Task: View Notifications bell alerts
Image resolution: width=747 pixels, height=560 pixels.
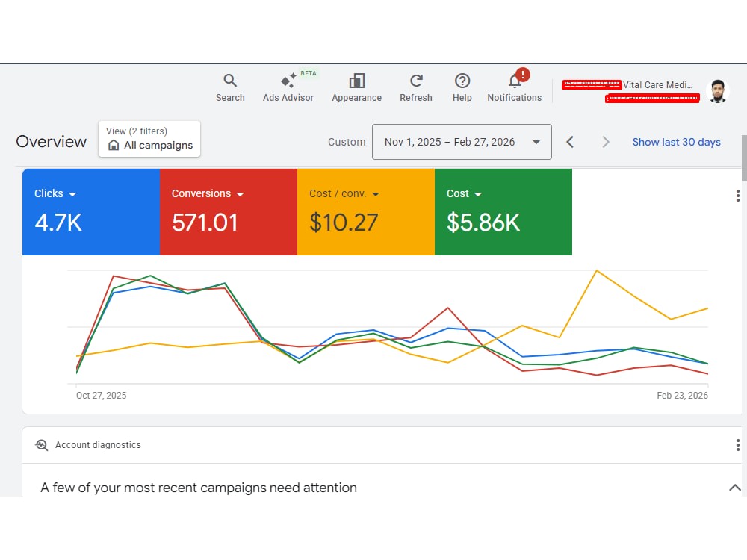Action: coord(515,87)
